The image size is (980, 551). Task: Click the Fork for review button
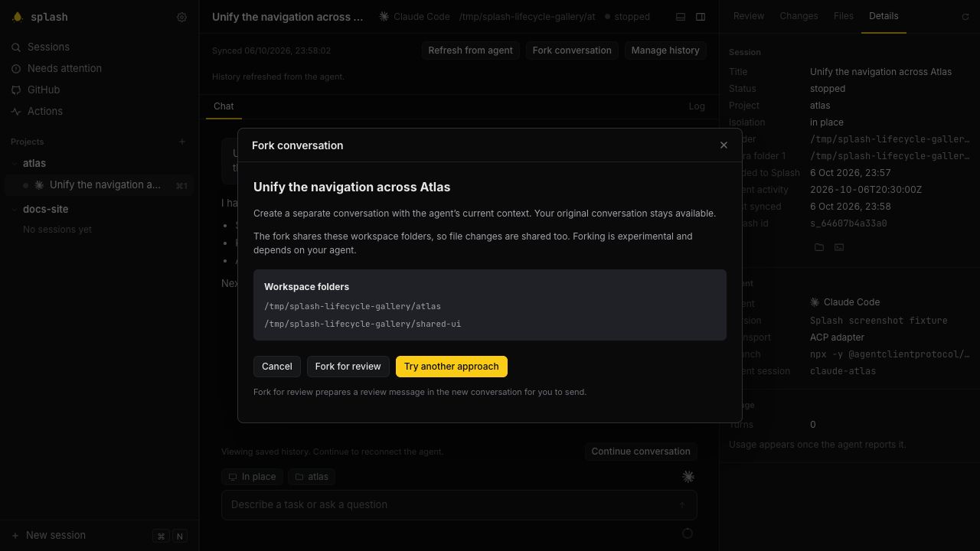(348, 367)
